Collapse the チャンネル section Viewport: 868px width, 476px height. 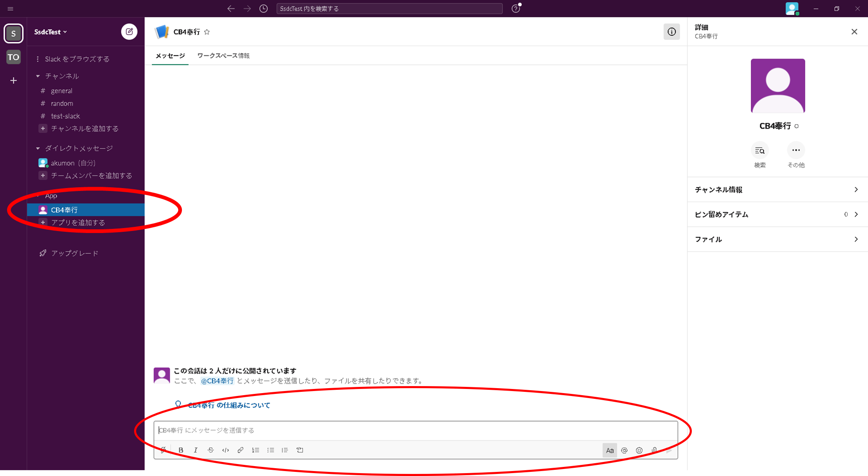tap(38, 76)
